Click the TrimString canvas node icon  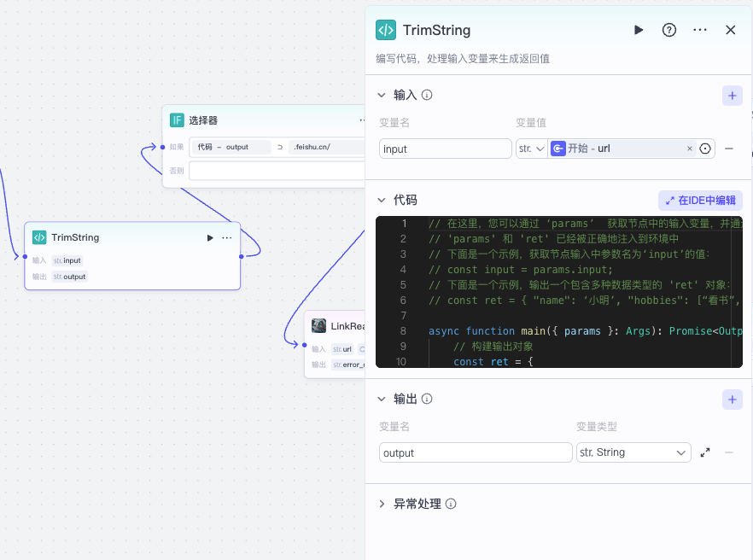(39, 237)
